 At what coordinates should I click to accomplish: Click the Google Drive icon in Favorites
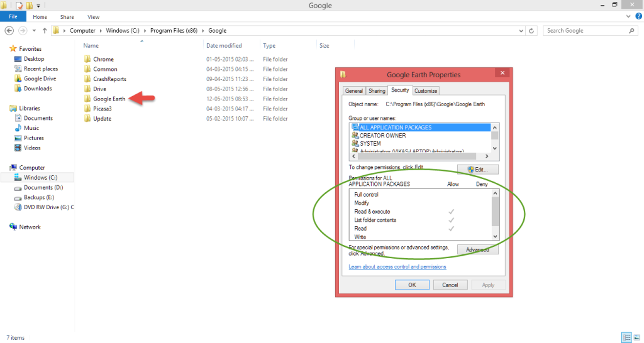coord(18,79)
